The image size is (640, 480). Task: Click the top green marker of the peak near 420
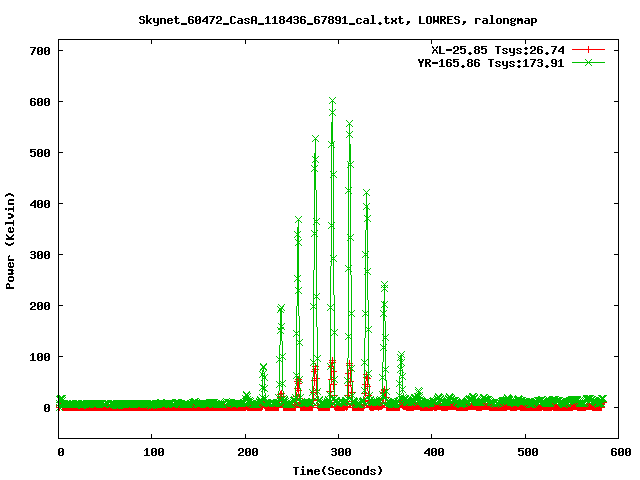(x=367, y=192)
